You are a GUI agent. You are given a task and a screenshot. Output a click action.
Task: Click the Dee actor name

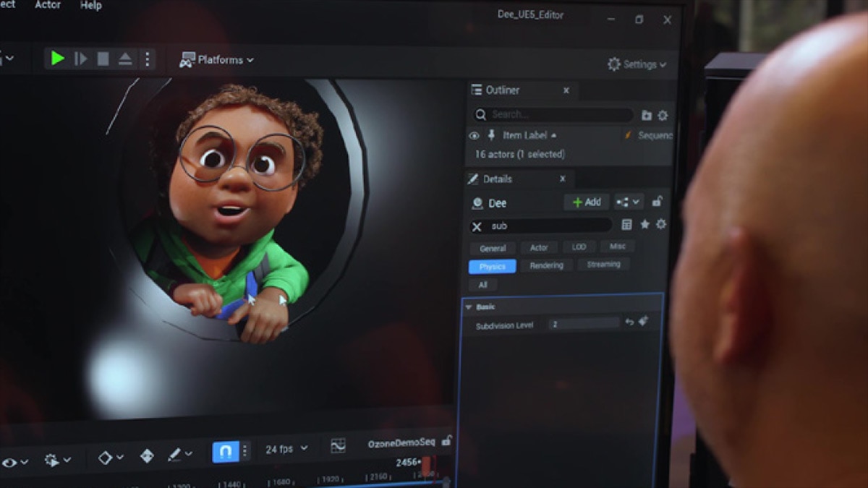tap(498, 203)
